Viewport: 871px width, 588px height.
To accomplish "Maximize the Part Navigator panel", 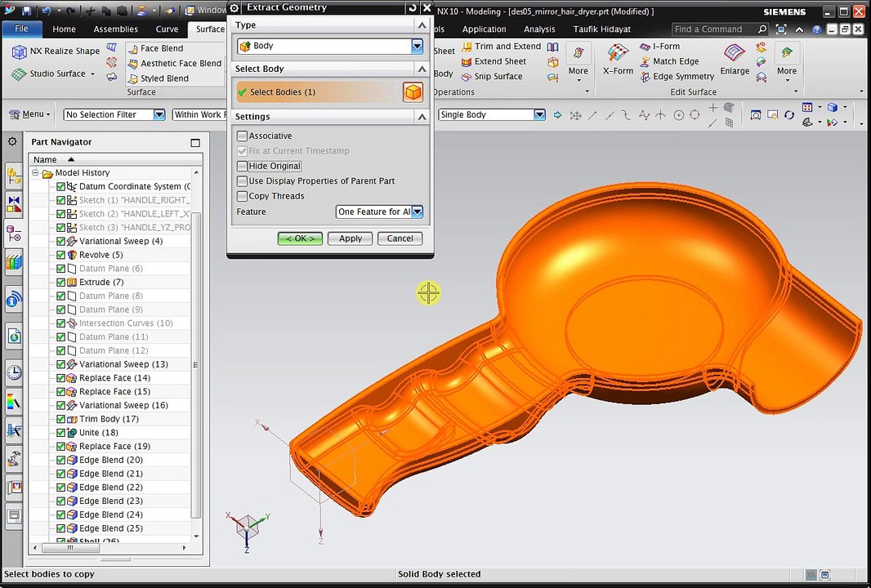I will [x=195, y=143].
